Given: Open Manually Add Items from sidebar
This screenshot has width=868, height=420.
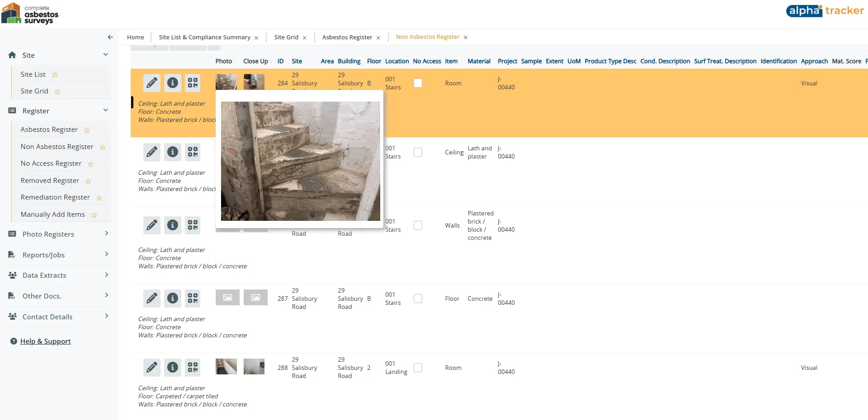Looking at the screenshot, I should 53,215.
